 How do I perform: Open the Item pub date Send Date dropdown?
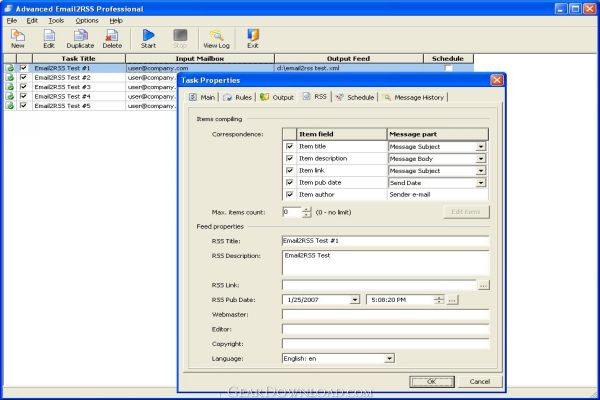481,183
